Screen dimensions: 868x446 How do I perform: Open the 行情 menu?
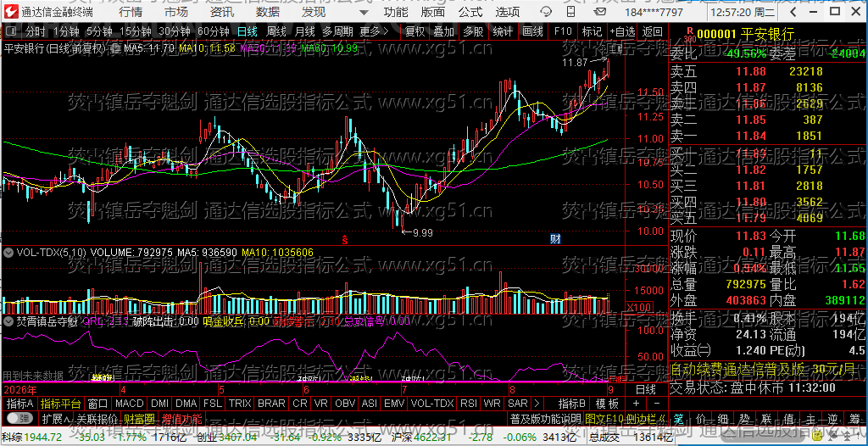[x=130, y=12]
